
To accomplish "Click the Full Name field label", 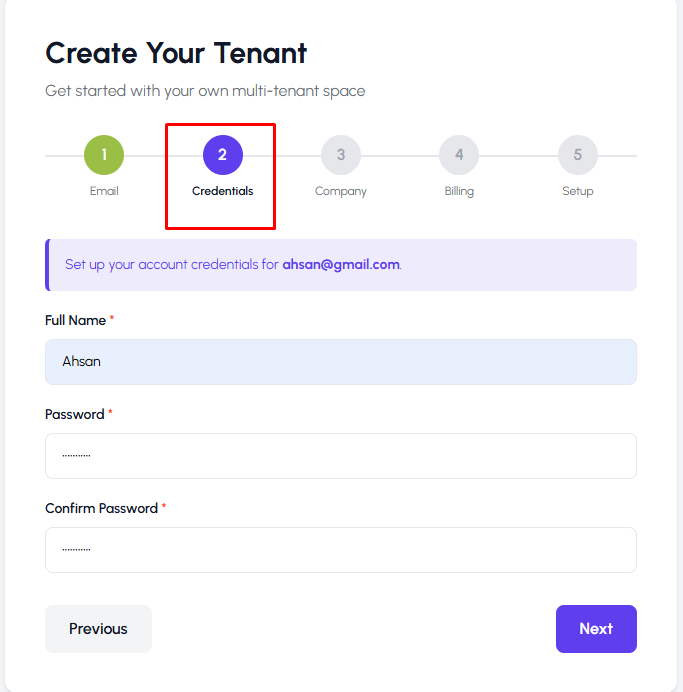I will [76, 320].
